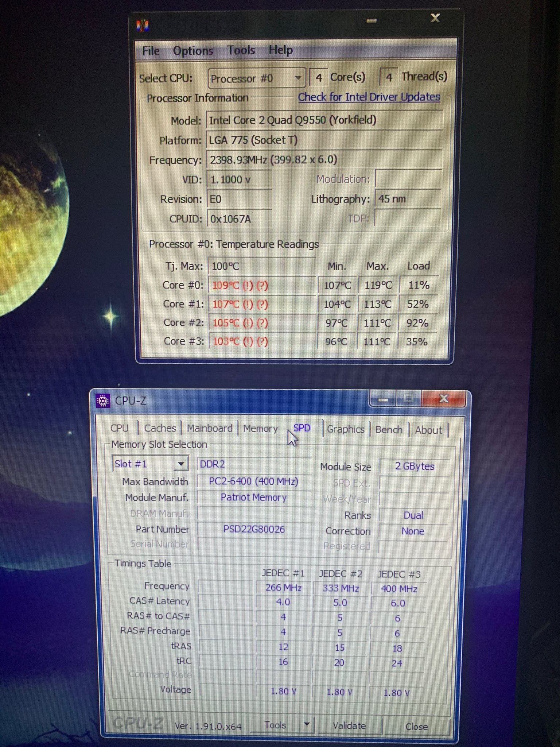Click the JEDEC #2 frequency 333 MHz
This screenshot has height=747, width=560.
click(x=341, y=588)
